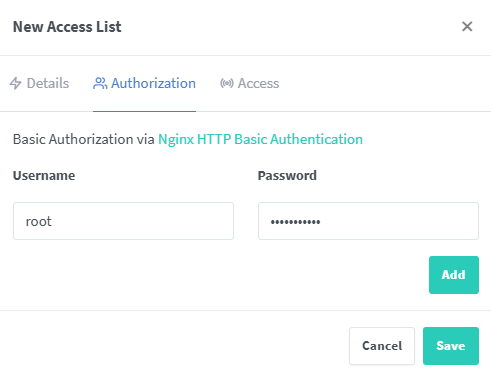Click blue underline beneath Authorization tab
Viewport: 491px width, 378px height.
tap(144, 111)
